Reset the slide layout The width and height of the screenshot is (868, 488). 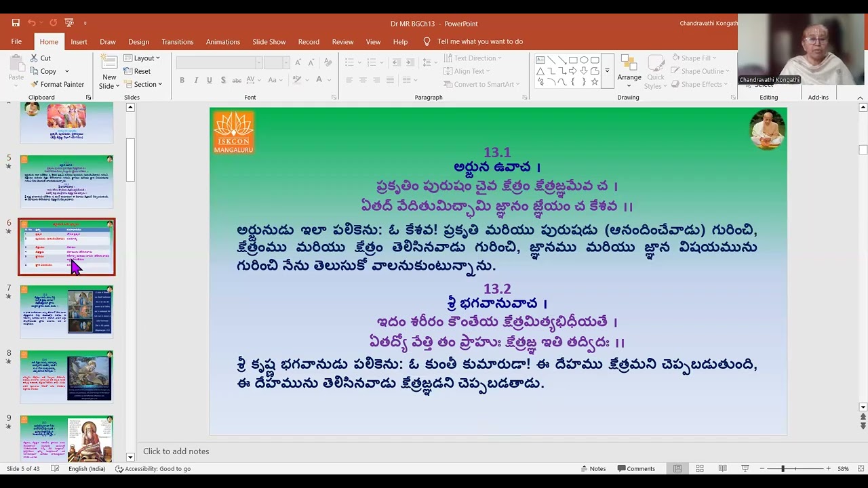[137, 71]
